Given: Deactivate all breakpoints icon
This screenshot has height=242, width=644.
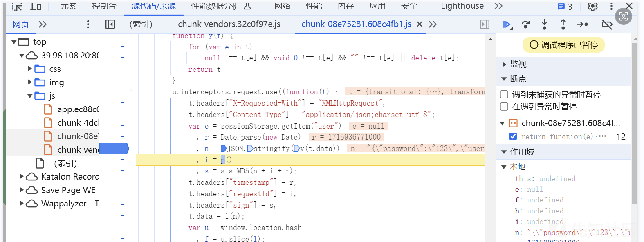Looking at the screenshot, I should point(607,25).
